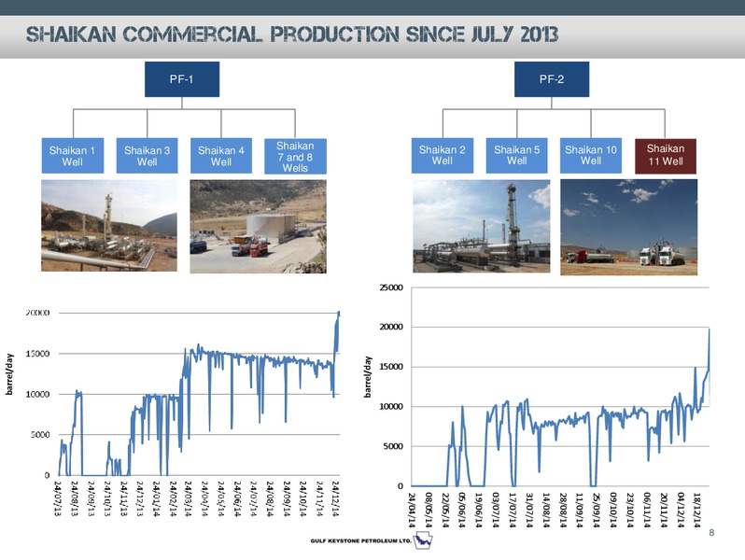Click the photo of white tanker trucks
This screenshot has width=745, height=560.
628,227
